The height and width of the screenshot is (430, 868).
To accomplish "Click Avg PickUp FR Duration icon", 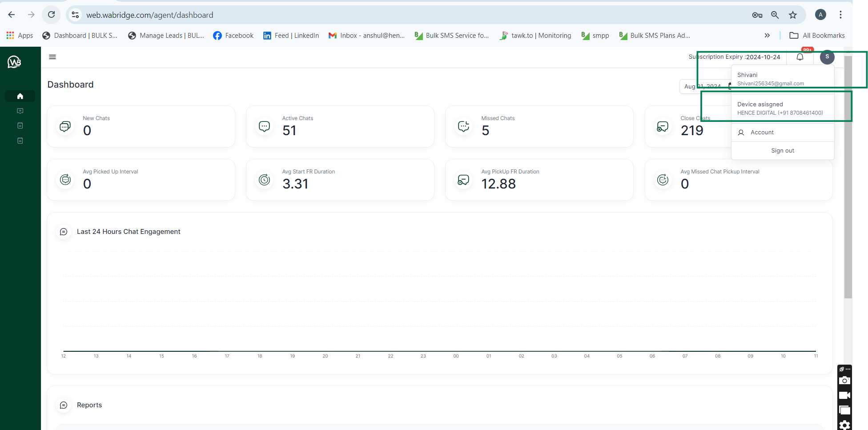I will point(464,180).
